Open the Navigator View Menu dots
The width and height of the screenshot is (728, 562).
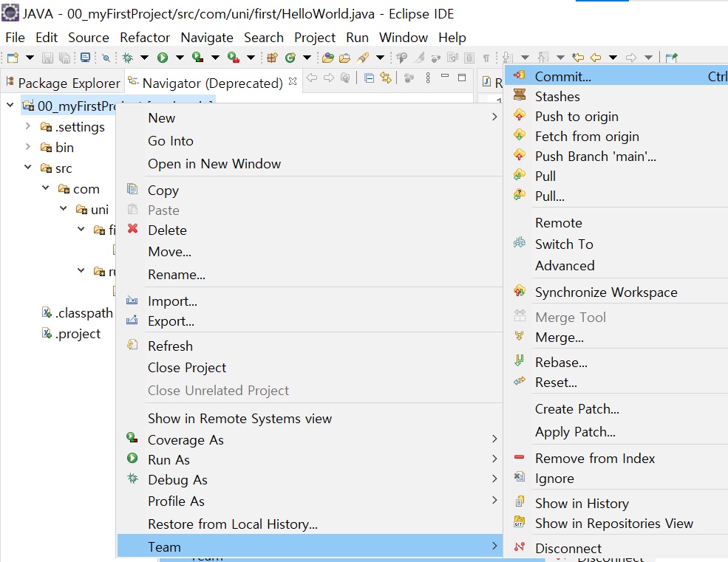pos(428,78)
